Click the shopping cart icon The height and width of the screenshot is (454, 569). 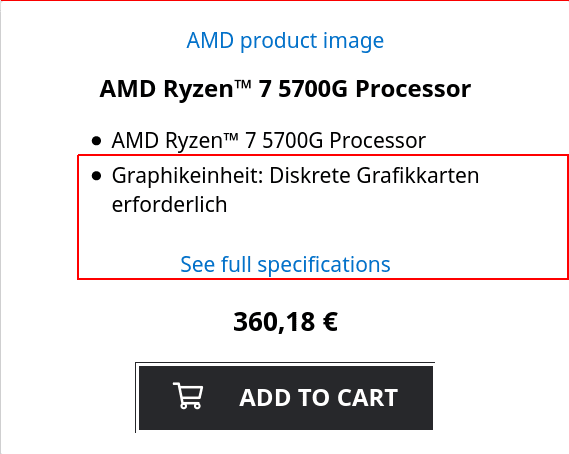[188, 396]
